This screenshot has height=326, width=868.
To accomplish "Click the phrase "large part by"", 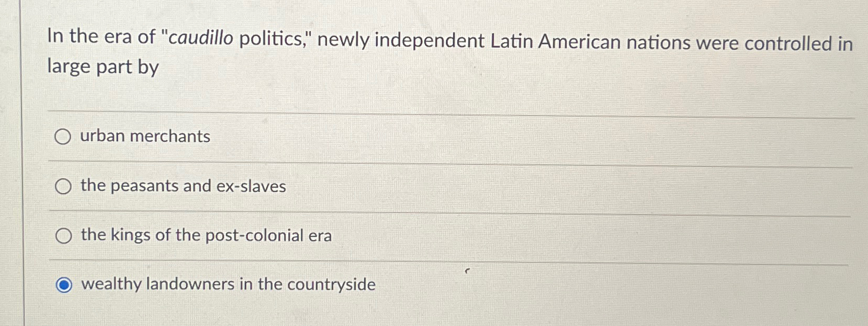I will (102, 67).
